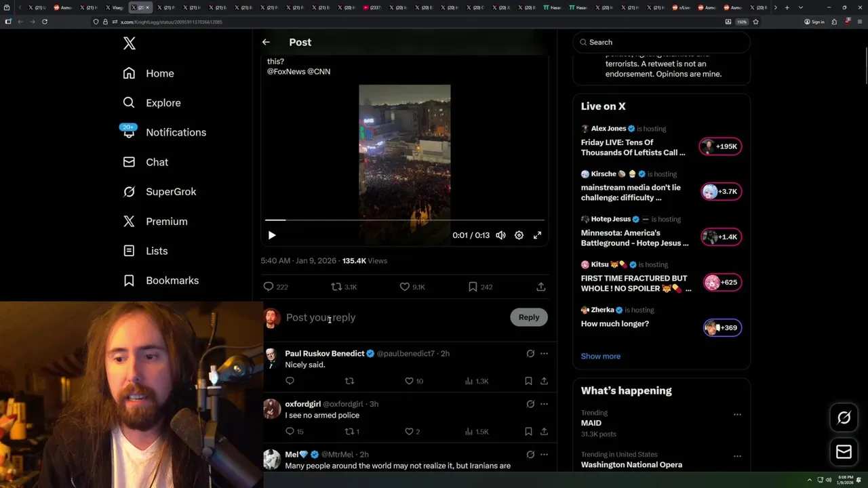Open the Explore section
This screenshot has width=868, height=488.
click(152, 103)
